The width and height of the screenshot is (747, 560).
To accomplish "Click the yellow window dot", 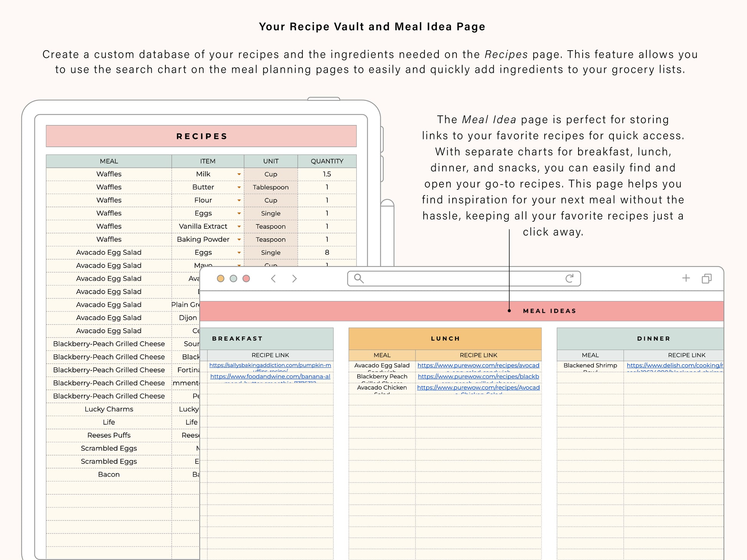I will click(220, 279).
